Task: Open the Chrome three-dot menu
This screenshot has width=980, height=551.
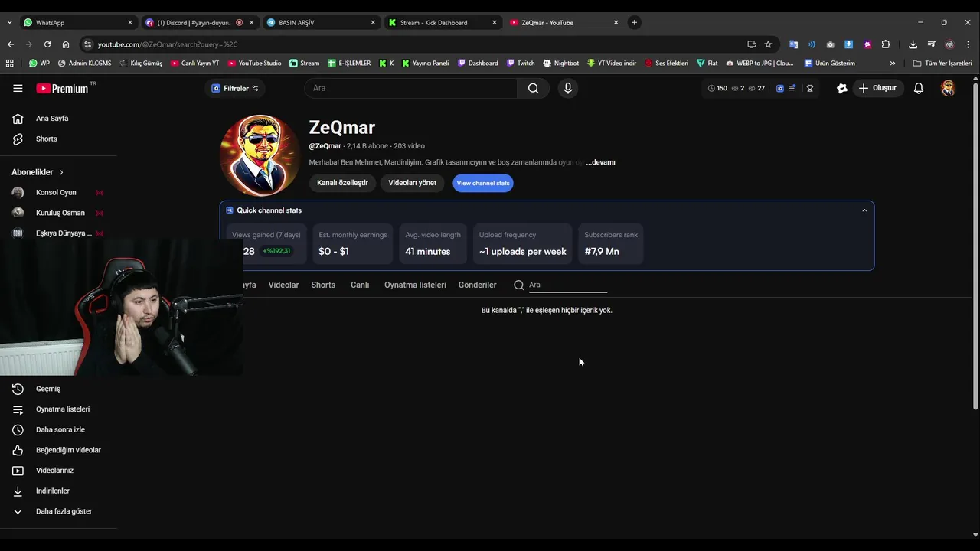Action: point(969,44)
